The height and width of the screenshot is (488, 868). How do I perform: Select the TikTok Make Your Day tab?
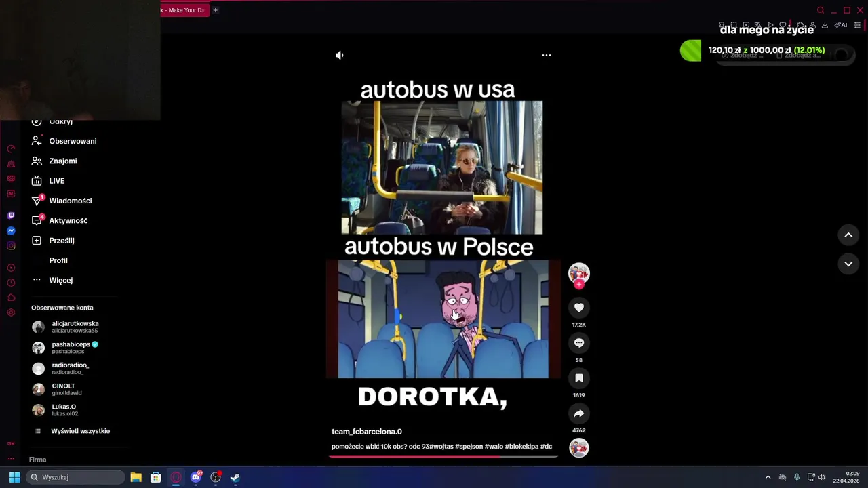click(184, 10)
